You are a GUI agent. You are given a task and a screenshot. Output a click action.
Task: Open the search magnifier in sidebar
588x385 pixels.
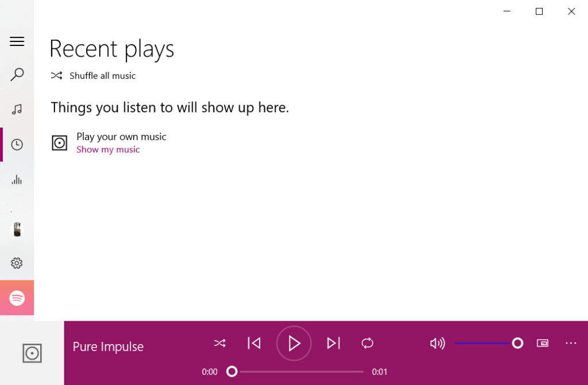tap(17, 74)
